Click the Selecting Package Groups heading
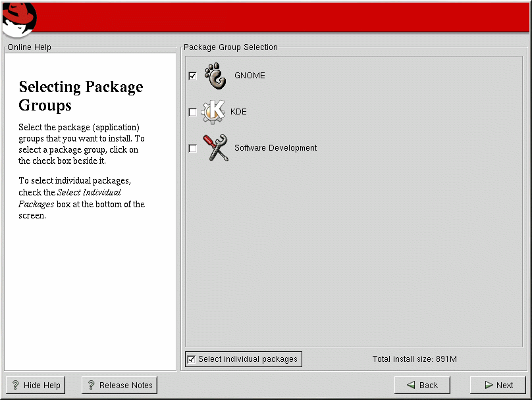532x400 pixels. (81, 96)
